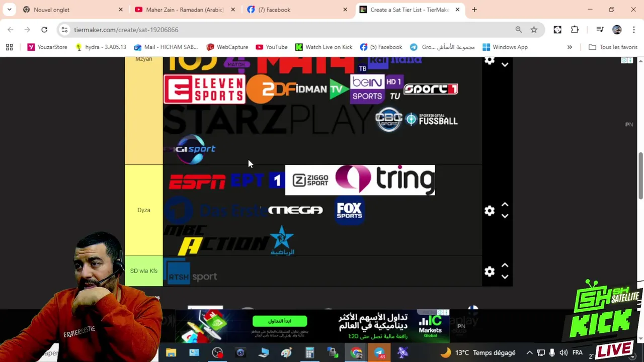Select the Das Erste logo
Image resolution: width=644 pixels, height=362 pixels.
coord(215,210)
